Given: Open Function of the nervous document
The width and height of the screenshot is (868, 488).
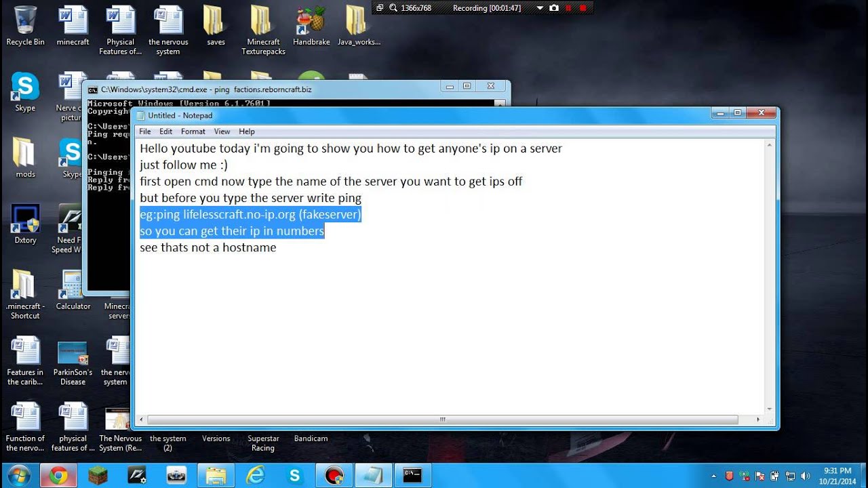Looking at the screenshot, I should (25, 427).
